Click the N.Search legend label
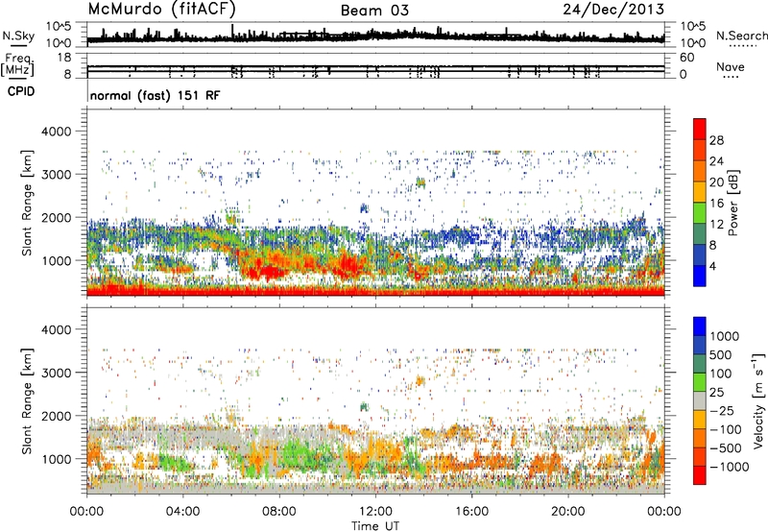 pyautogui.click(x=741, y=36)
